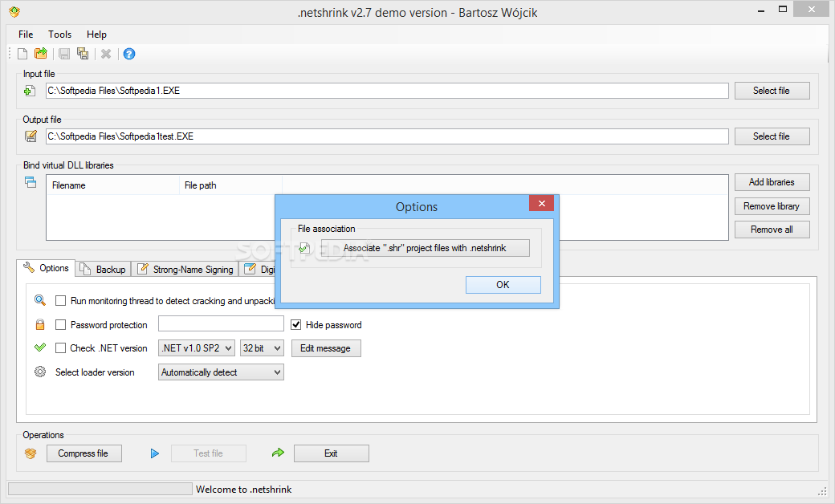Open the 32 bit architecture dropdown
This screenshot has width=835, height=504.
262,348
